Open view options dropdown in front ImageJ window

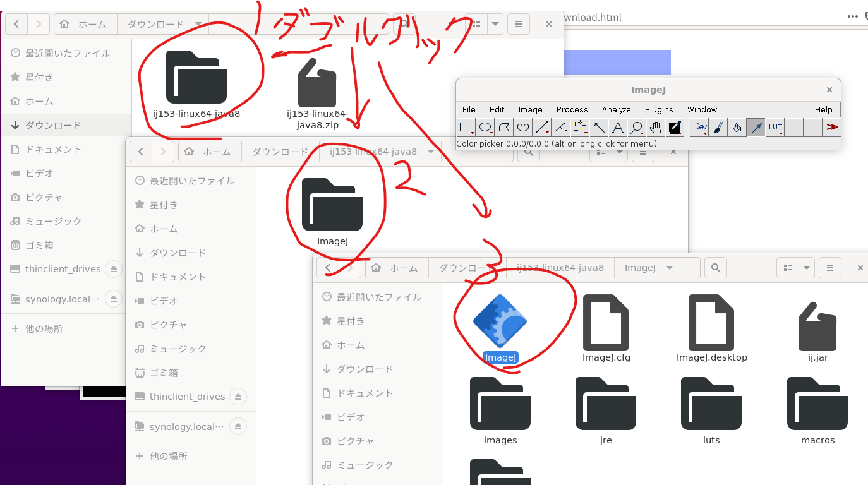(x=806, y=268)
